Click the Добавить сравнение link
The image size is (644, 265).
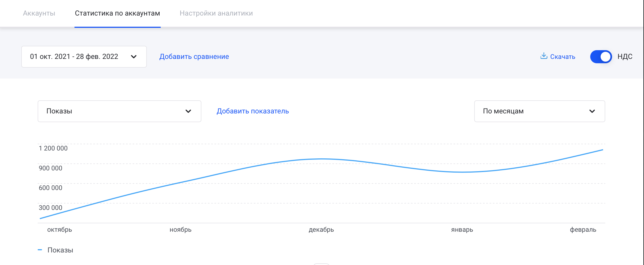[194, 57]
